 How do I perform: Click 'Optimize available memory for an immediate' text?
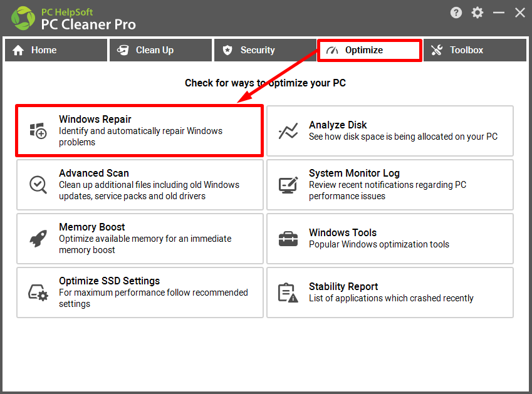pos(145,239)
